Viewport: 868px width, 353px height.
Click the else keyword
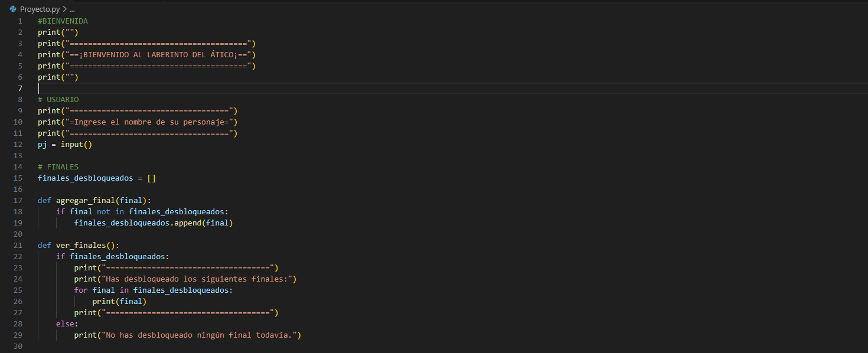click(x=67, y=323)
